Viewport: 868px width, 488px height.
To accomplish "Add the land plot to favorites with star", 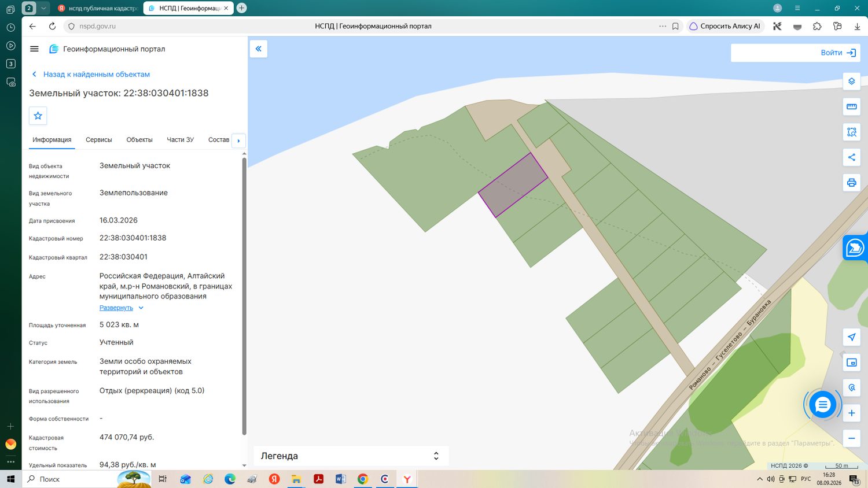I will click(x=38, y=116).
